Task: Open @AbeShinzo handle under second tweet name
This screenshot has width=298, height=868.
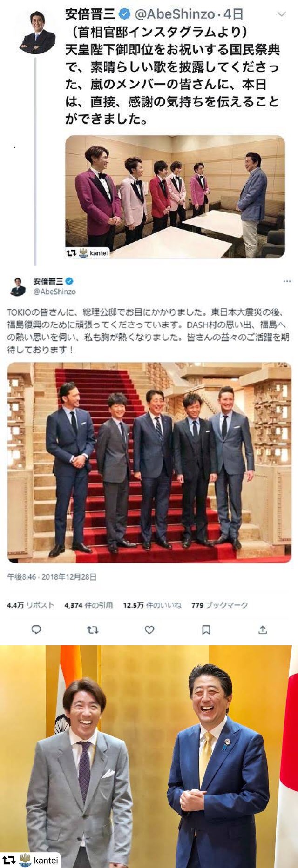Action: [54, 292]
